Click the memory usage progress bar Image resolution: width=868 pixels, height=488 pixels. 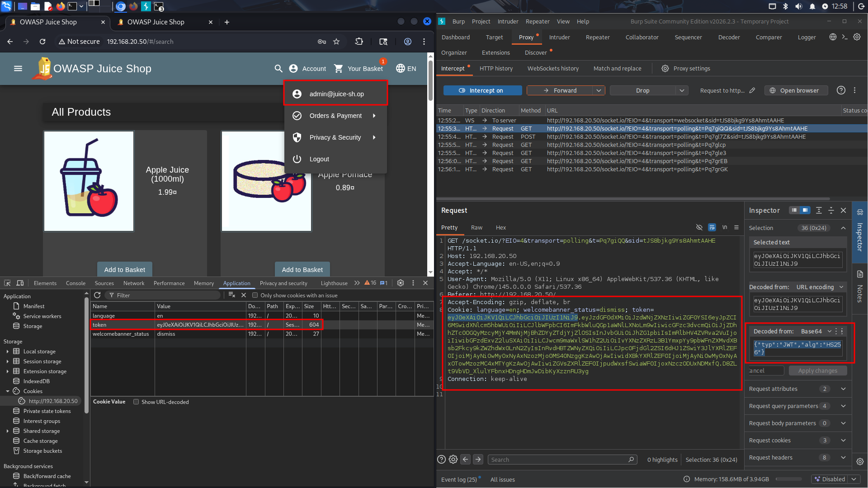click(x=789, y=479)
